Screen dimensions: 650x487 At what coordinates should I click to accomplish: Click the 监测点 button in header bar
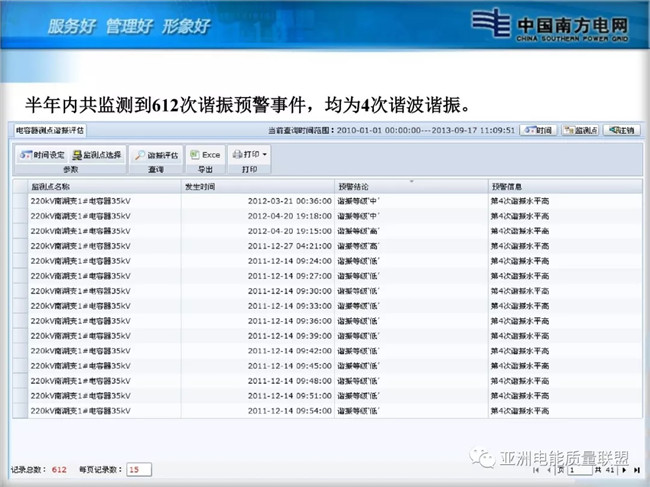click(x=579, y=130)
